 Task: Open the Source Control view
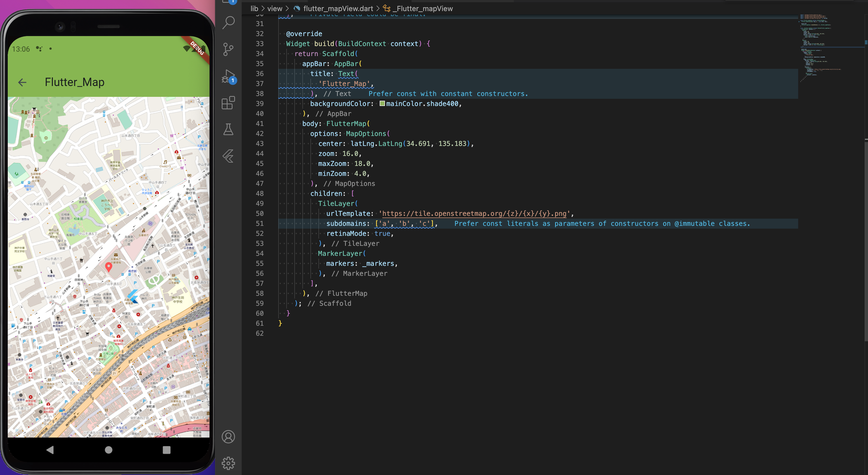(228, 49)
